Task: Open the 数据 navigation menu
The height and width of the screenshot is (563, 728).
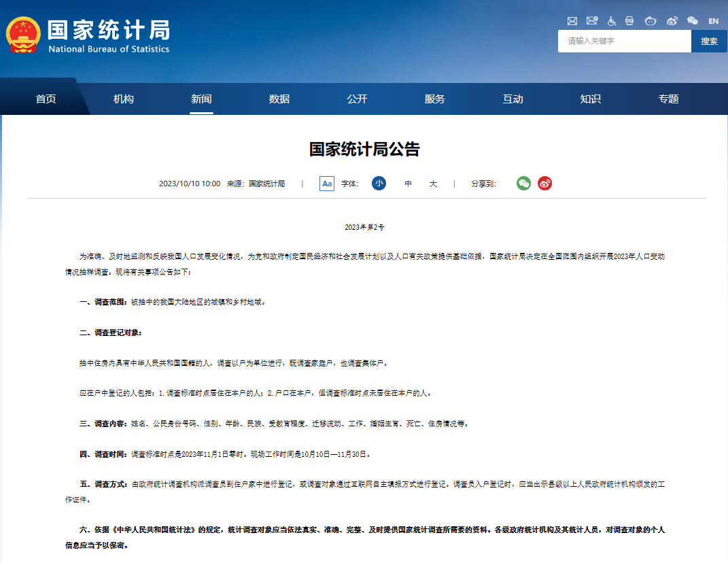Action: 279,99
